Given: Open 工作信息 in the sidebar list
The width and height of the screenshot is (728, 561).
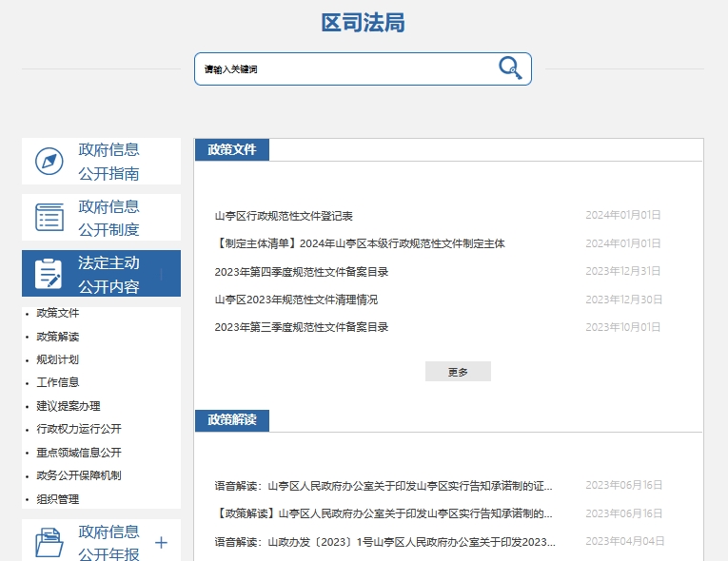Looking at the screenshot, I should [57, 382].
